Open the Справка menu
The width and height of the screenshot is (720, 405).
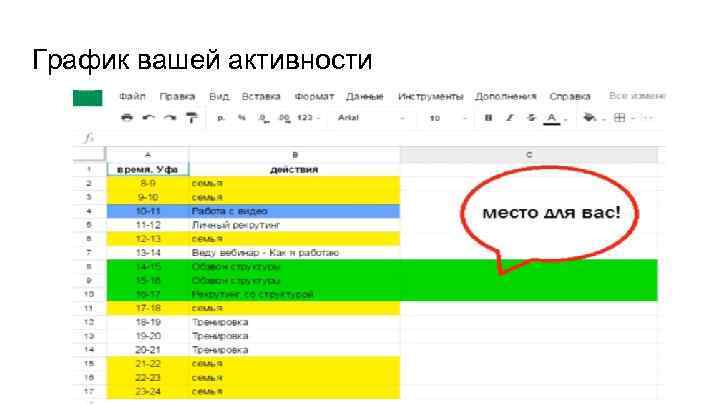[x=570, y=96]
